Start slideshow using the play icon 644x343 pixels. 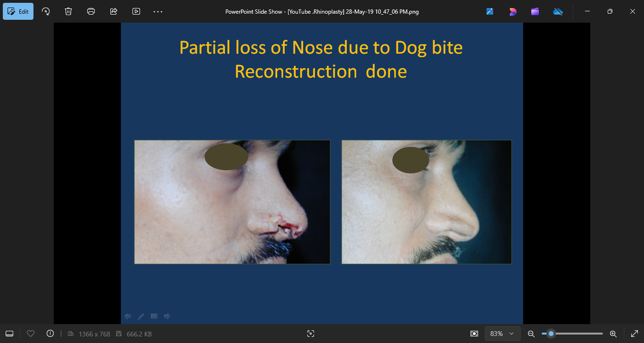click(x=136, y=11)
